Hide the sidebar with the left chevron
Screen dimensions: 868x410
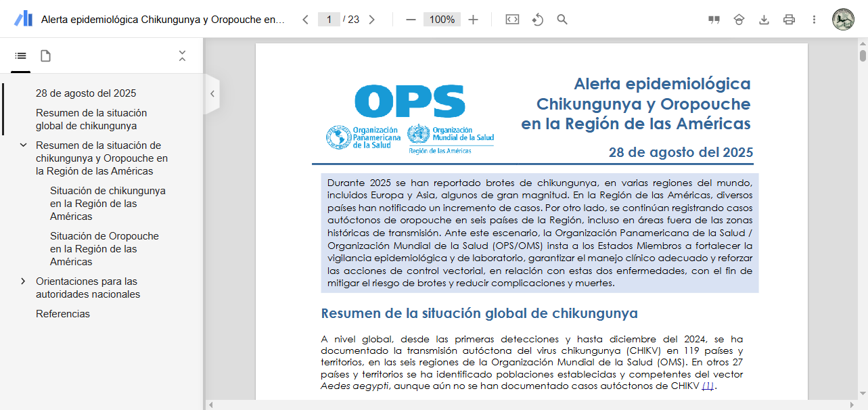[212, 93]
